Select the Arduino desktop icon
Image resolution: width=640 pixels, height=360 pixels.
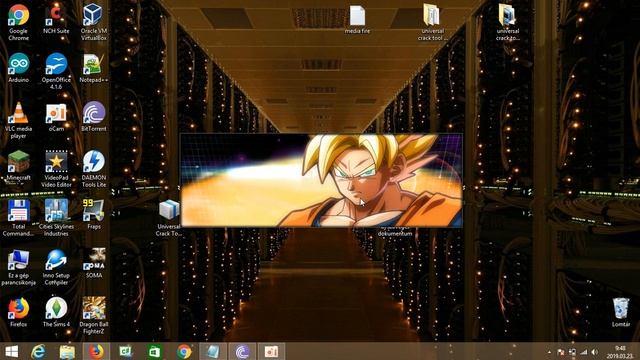(x=18, y=68)
